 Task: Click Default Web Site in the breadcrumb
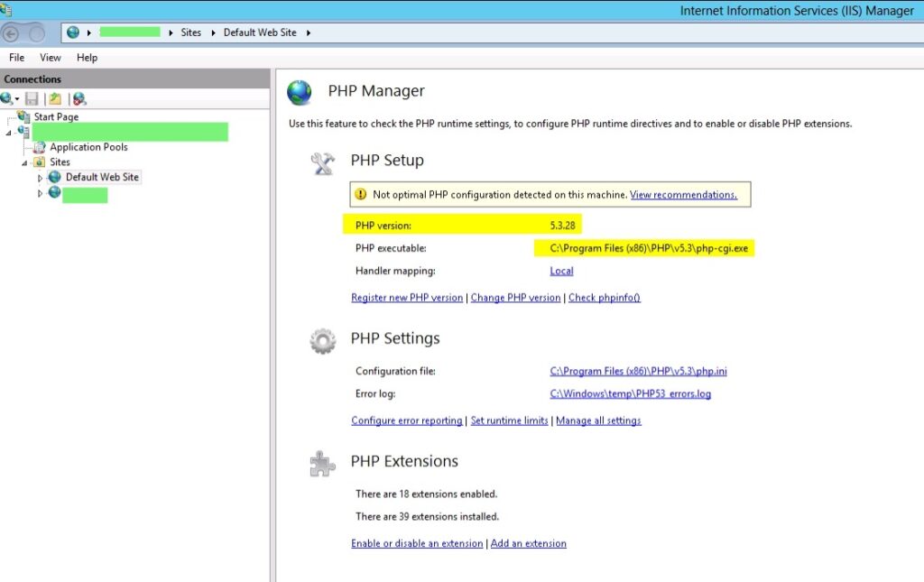point(260,32)
